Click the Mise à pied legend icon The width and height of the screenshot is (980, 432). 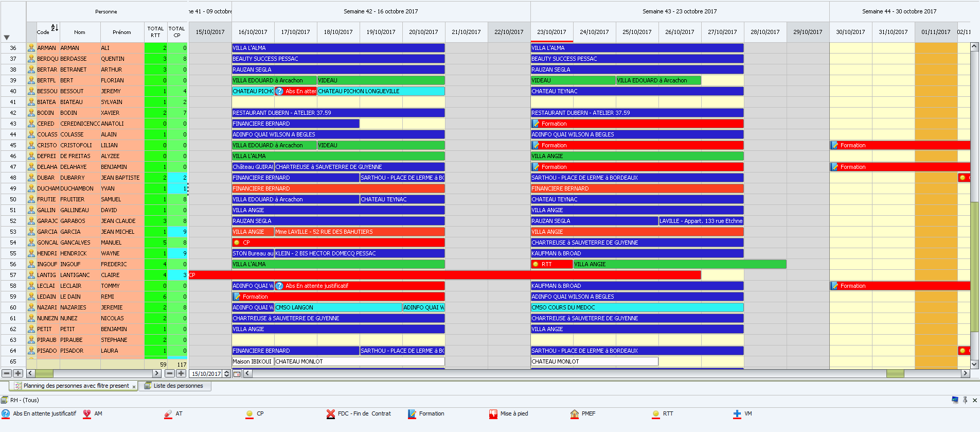pyautogui.click(x=493, y=413)
